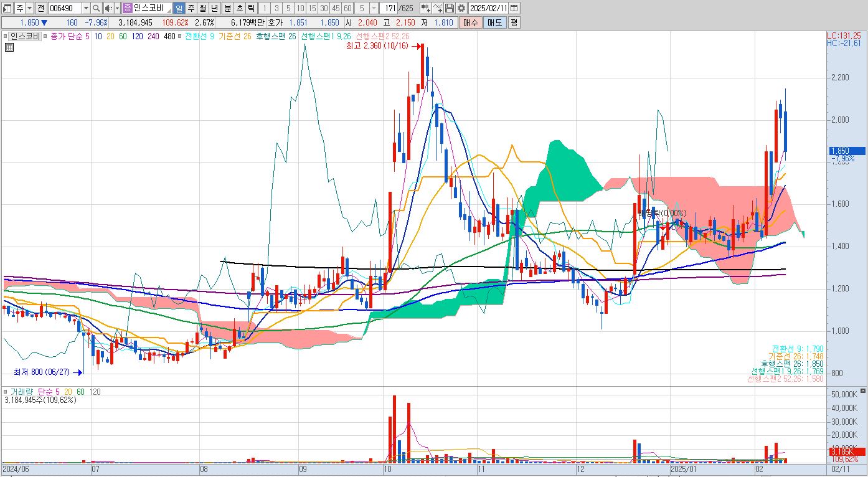This screenshot has height=477, width=868.
Task: Open chart settings gear icon
Action: 461,8
